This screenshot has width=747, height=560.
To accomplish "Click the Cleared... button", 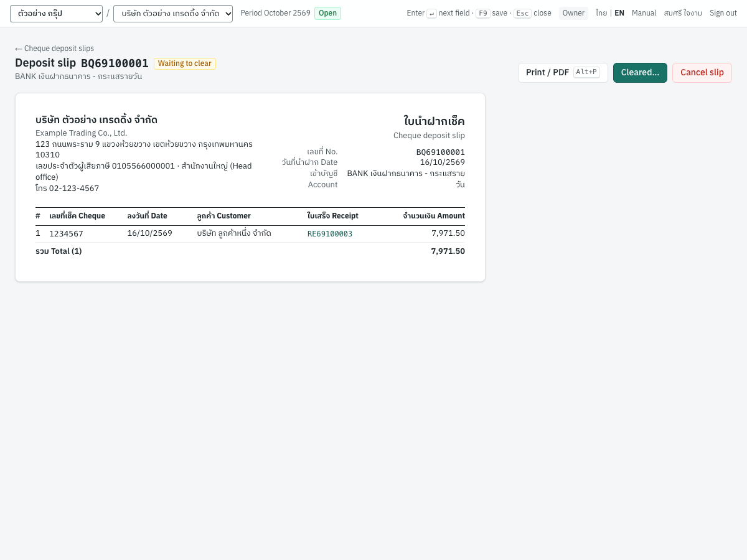I will tap(640, 73).
